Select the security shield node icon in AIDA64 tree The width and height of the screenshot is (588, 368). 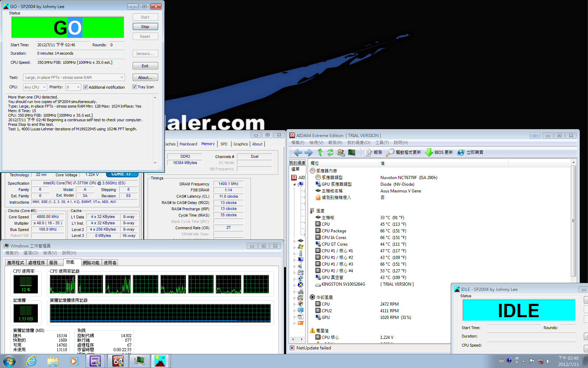coord(300,304)
